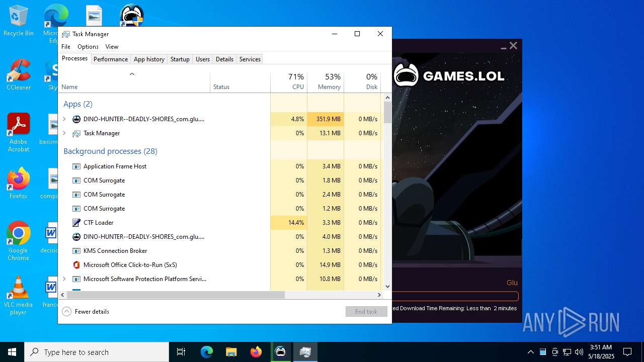This screenshot has width=644, height=362.
Task: Open the notification center icon
Action: tap(627, 352)
